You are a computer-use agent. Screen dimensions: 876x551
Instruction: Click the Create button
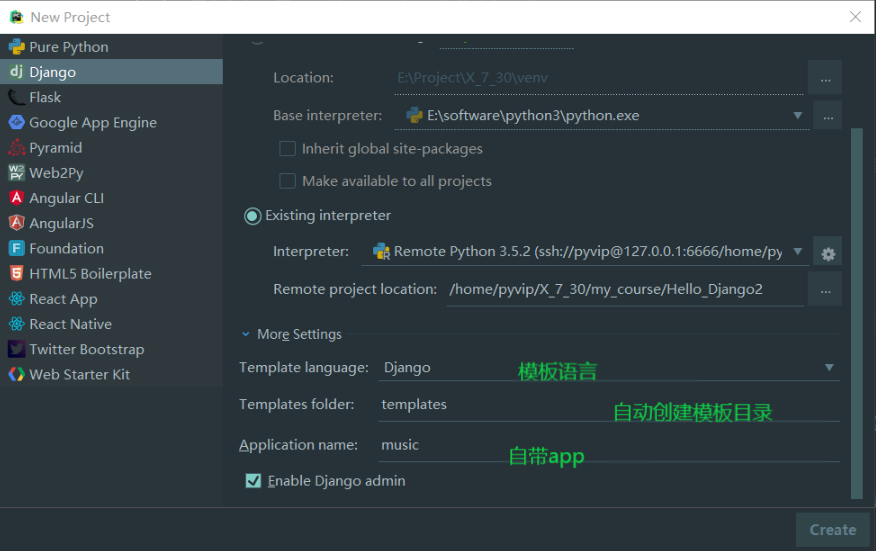pyautogui.click(x=832, y=530)
